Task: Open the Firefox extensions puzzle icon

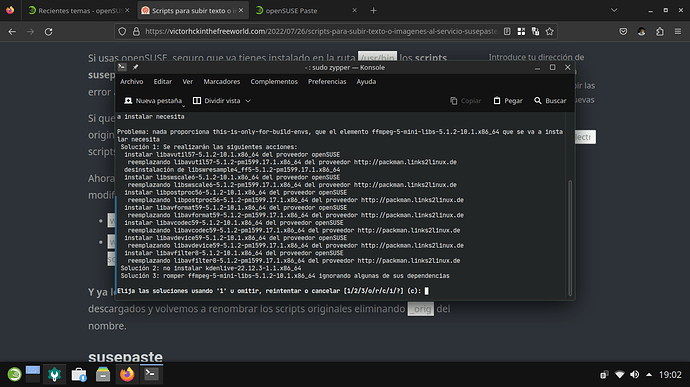Action: (x=660, y=31)
